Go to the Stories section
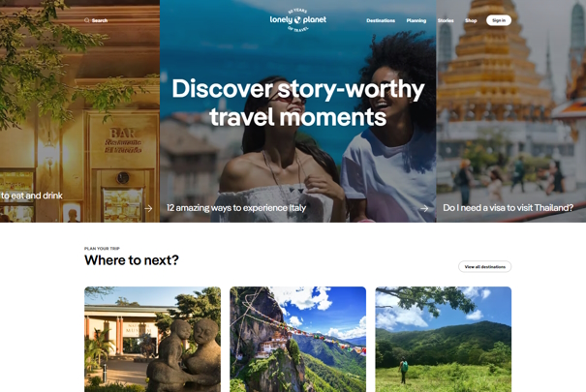The height and width of the screenshot is (392, 586). 446,20
